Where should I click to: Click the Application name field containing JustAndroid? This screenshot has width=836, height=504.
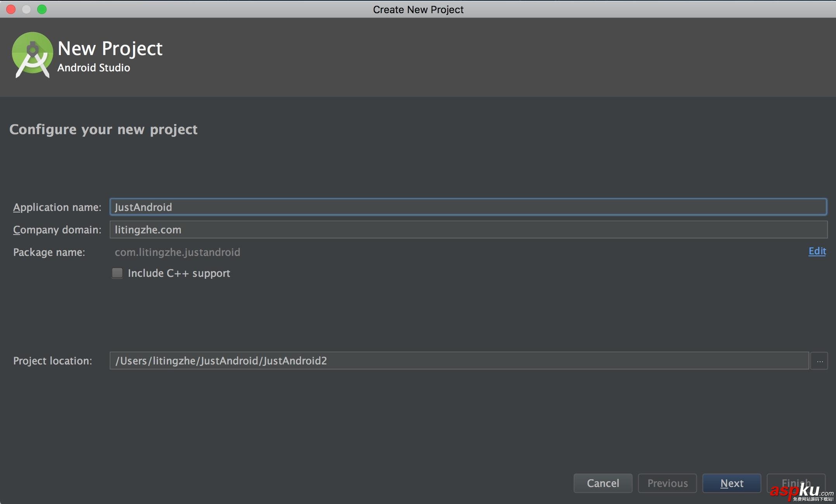(468, 207)
